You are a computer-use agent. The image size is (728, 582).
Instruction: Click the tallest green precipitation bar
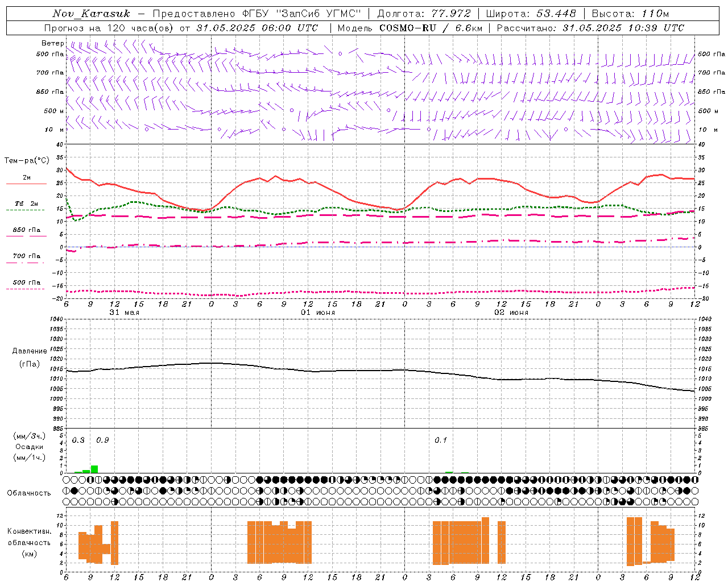[94, 469]
